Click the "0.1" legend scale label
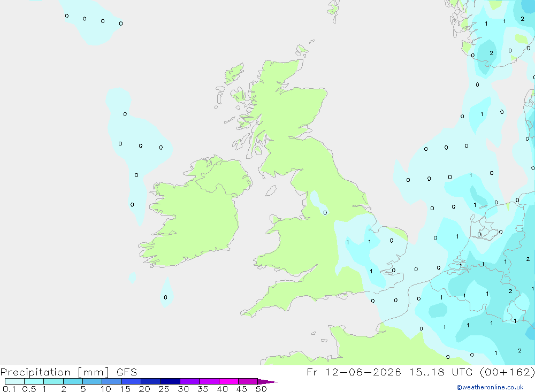 coord(9,389)
